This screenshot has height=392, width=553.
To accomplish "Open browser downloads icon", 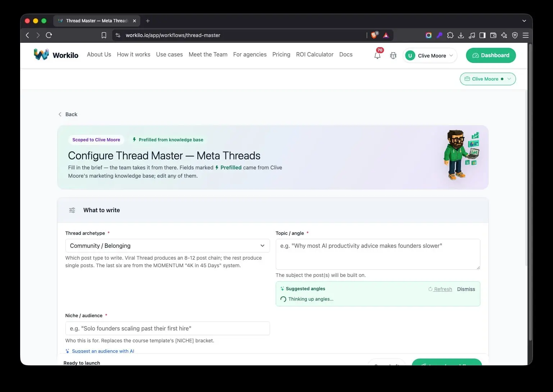I will coord(461,35).
